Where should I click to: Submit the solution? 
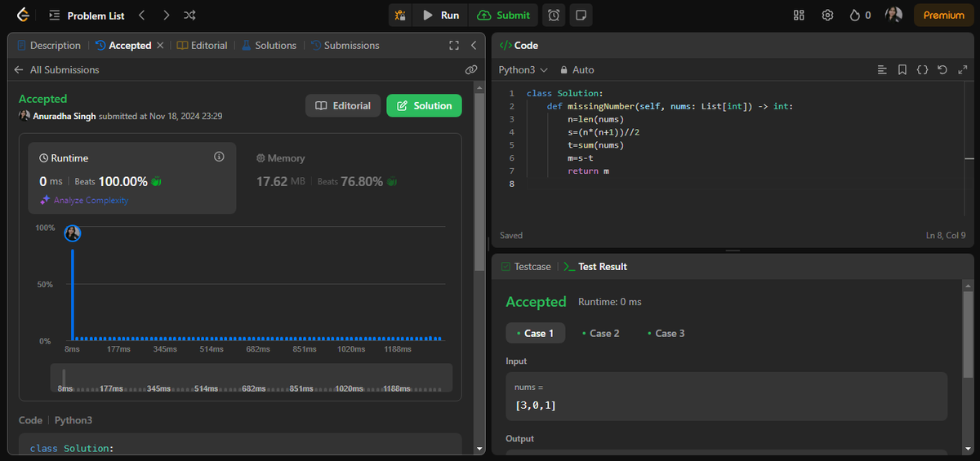[x=504, y=15]
